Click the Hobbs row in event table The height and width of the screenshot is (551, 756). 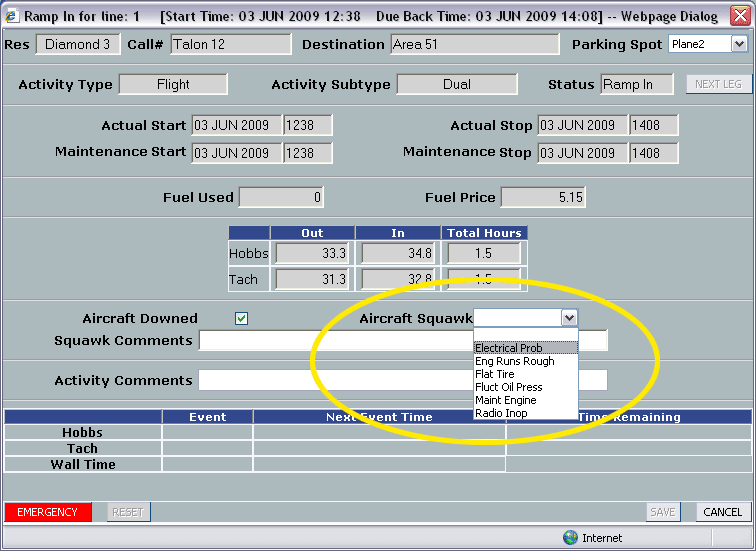(x=378, y=432)
